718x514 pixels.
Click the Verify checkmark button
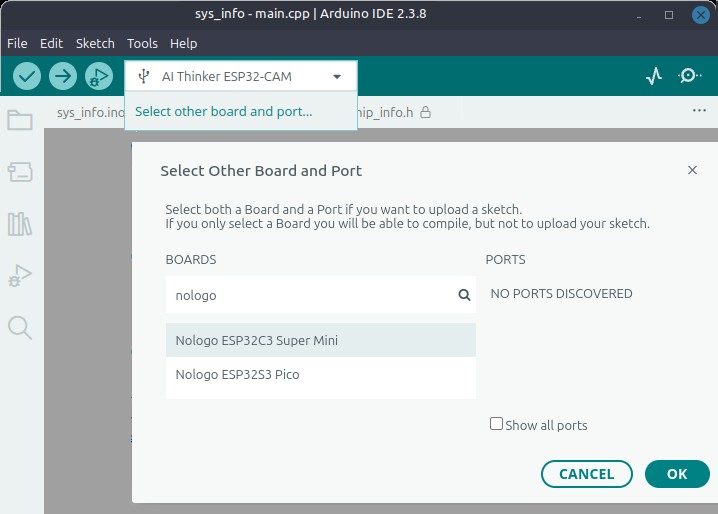pos(27,76)
